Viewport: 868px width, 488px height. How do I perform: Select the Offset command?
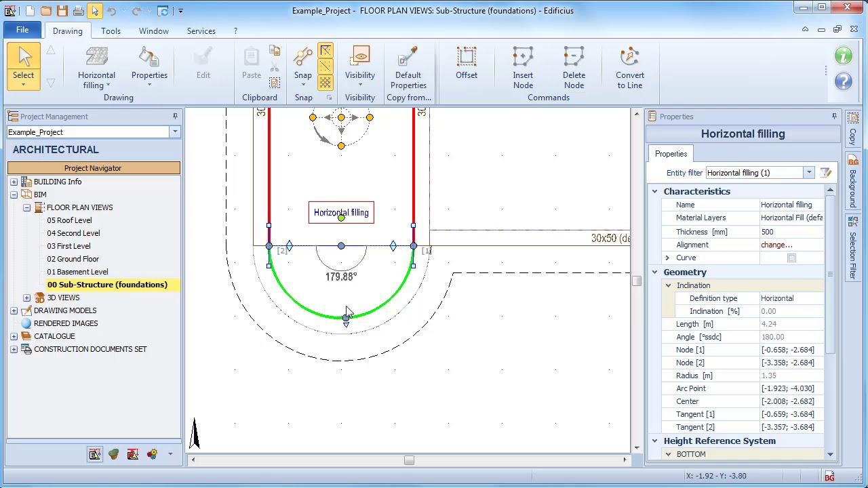tap(467, 63)
